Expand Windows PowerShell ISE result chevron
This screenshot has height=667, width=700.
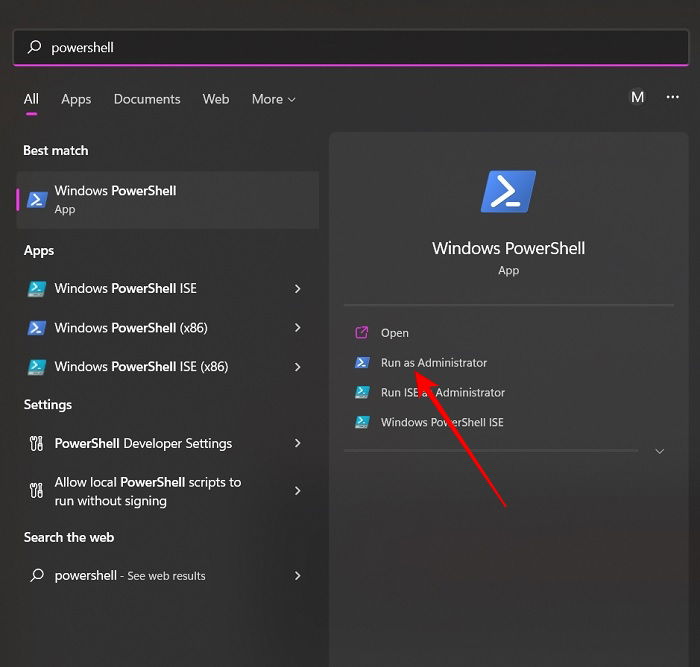[x=297, y=289]
